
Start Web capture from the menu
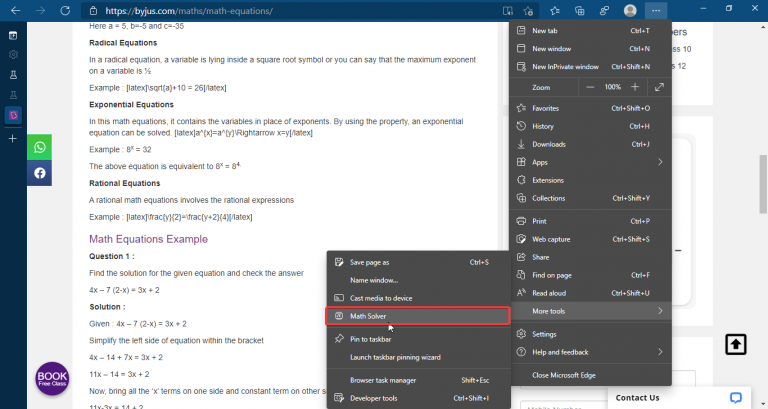tap(590, 240)
